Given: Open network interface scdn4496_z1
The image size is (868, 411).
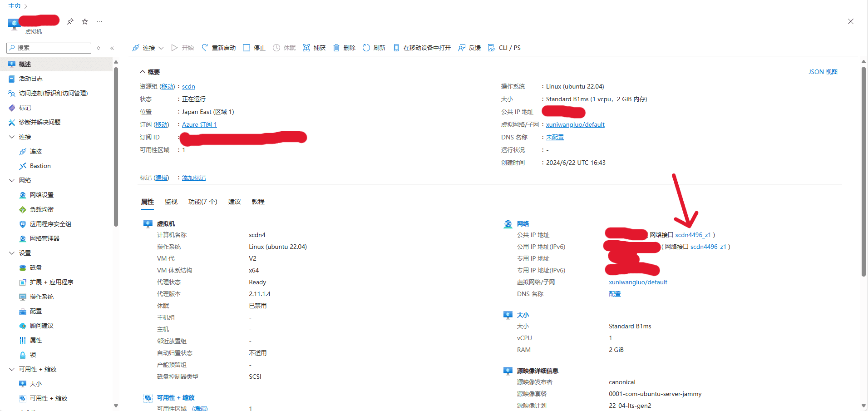Looking at the screenshot, I should (x=694, y=235).
